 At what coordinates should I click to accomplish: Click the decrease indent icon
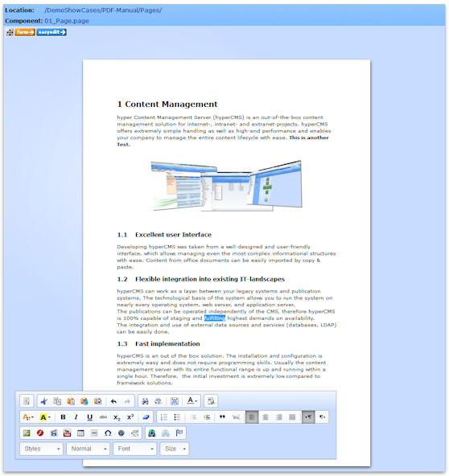pyautogui.click(x=193, y=417)
